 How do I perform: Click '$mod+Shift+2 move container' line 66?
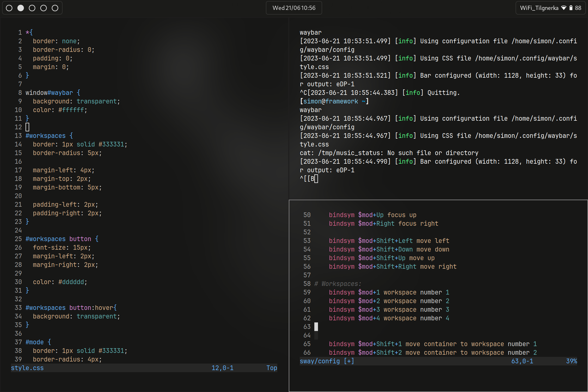click(433, 353)
